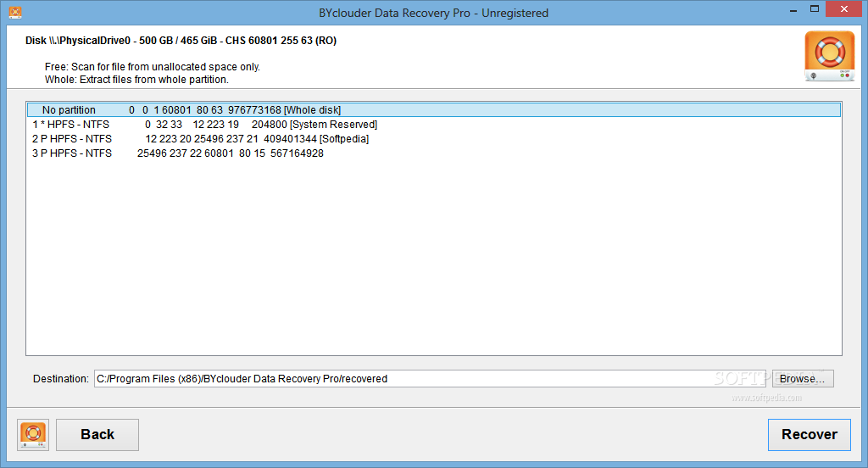The image size is (868, 468).
Task: Select partition 1 System Reserved row
Action: click(434, 124)
